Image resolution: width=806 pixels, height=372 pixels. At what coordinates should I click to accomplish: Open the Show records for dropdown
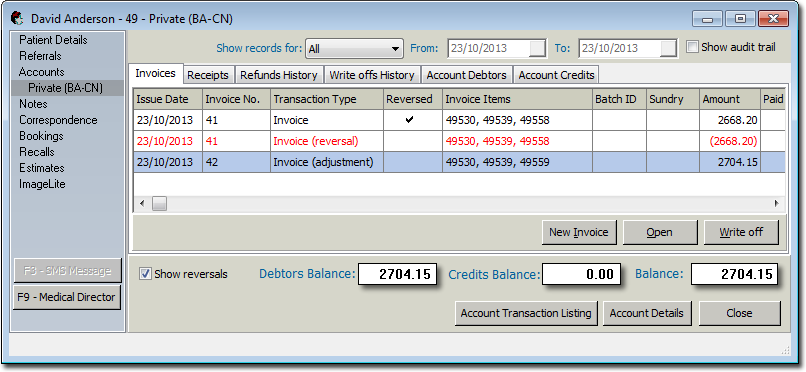pyautogui.click(x=354, y=49)
